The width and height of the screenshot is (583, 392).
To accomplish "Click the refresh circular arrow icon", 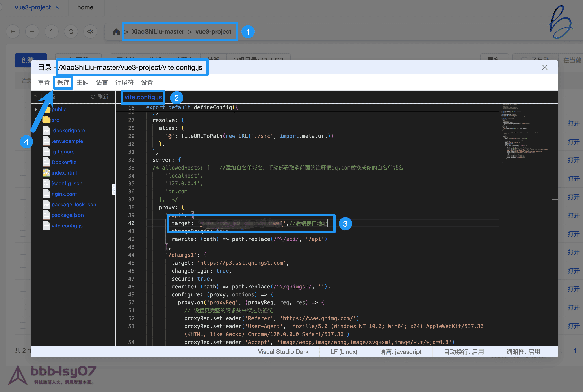I will 71,31.
